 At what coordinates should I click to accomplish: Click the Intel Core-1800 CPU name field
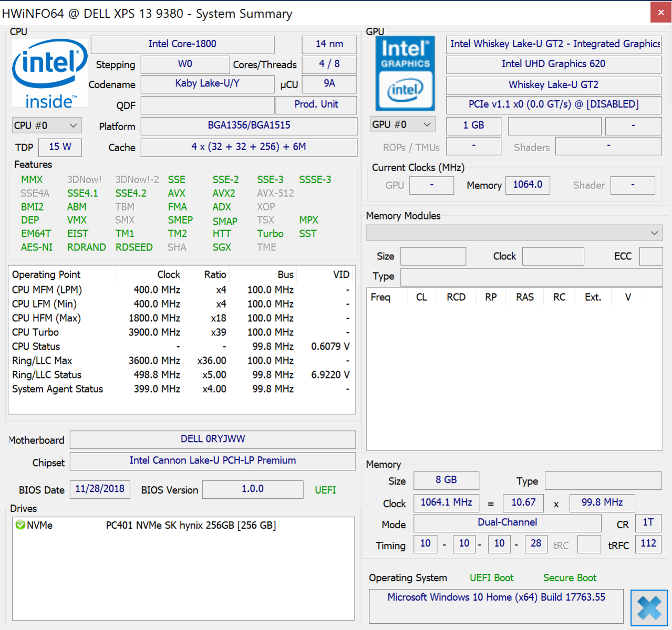click(x=182, y=44)
